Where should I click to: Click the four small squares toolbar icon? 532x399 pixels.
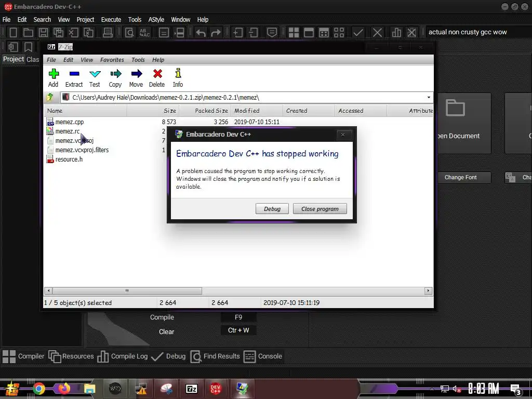[x=339, y=33]
